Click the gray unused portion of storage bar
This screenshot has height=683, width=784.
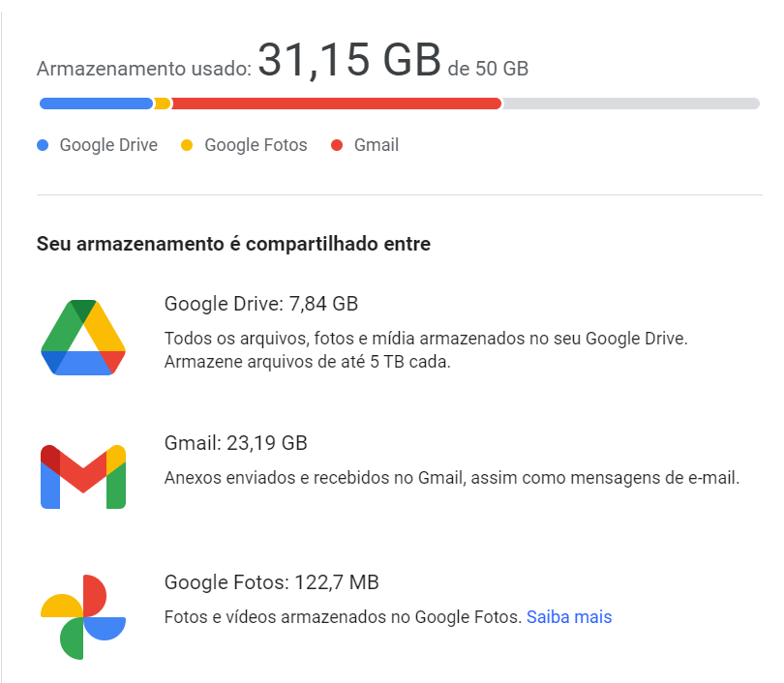(x=630, y=104)
